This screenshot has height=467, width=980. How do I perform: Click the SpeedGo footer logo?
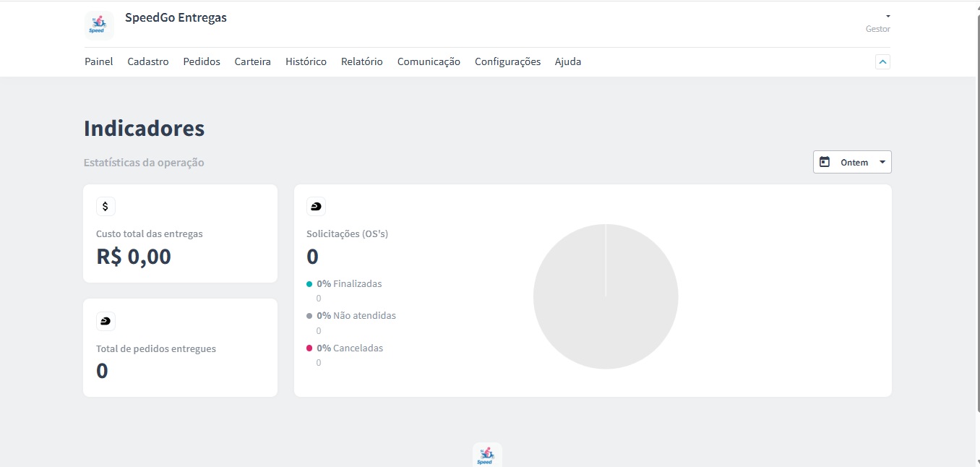pyautogui.click(x=486, y=455)
